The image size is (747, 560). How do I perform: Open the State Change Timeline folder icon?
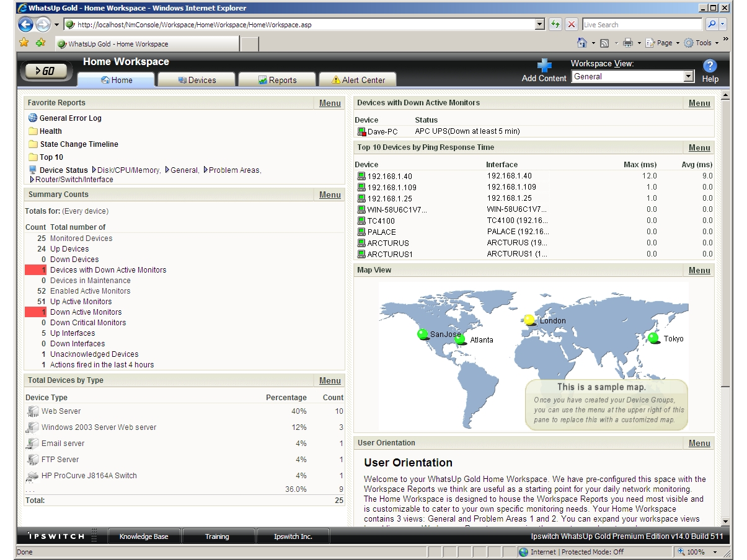point(33,144)
